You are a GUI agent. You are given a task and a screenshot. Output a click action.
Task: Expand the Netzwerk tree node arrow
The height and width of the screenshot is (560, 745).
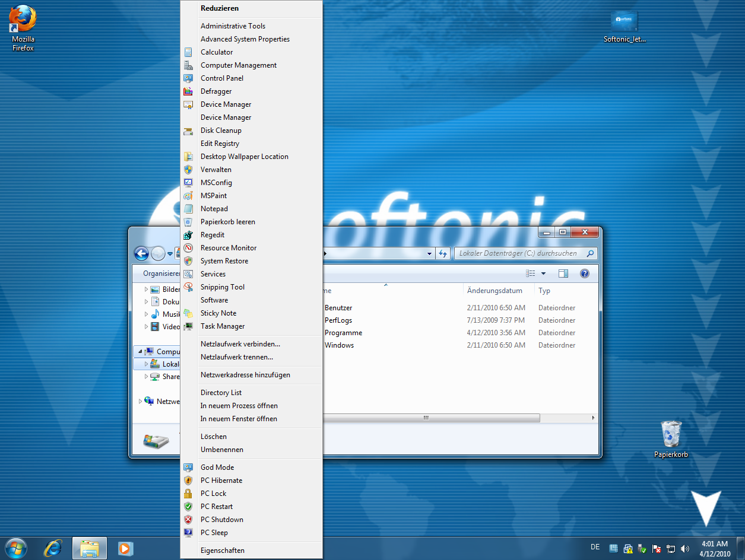click(x=140, y=402)
